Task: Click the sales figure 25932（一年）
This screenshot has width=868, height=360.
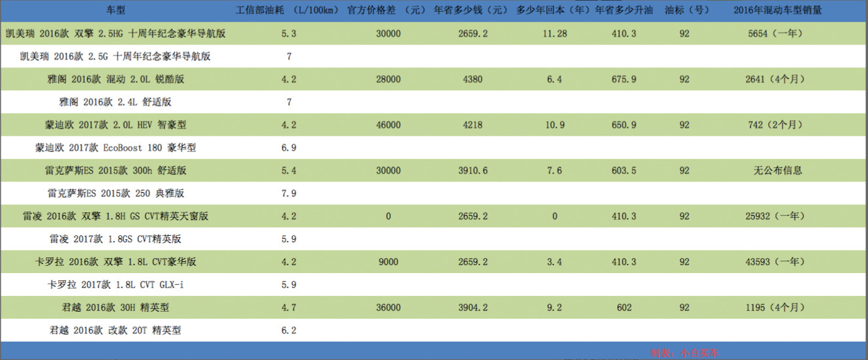Action: click(777, 216)
